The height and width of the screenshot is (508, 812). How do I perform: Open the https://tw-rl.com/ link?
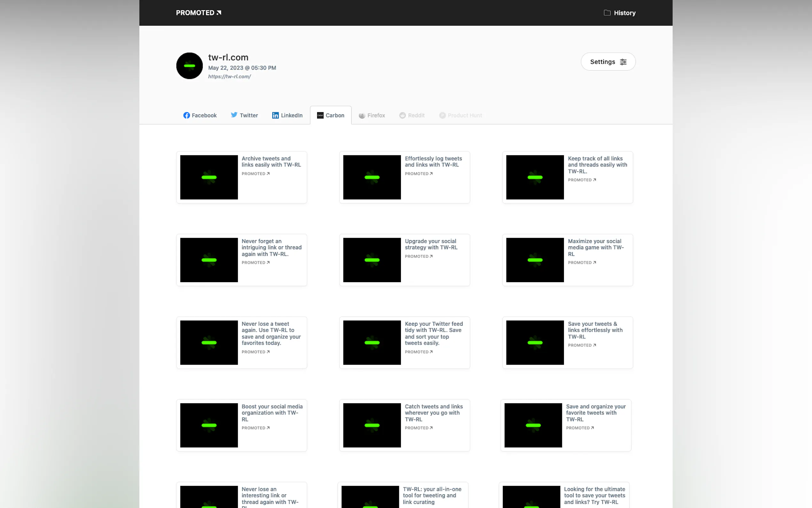pos(229,76)
